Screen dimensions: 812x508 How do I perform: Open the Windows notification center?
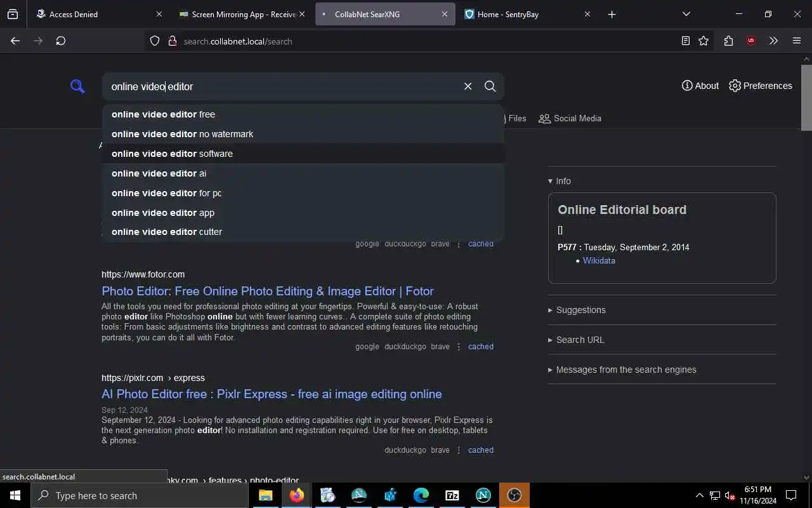click(x=791, y=495)
